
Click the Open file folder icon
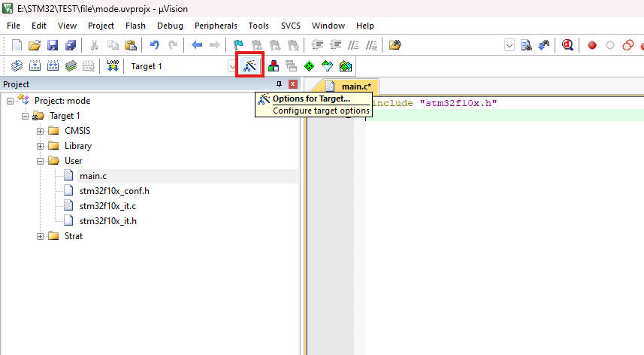pyautogui.click(x=35, y=45)
